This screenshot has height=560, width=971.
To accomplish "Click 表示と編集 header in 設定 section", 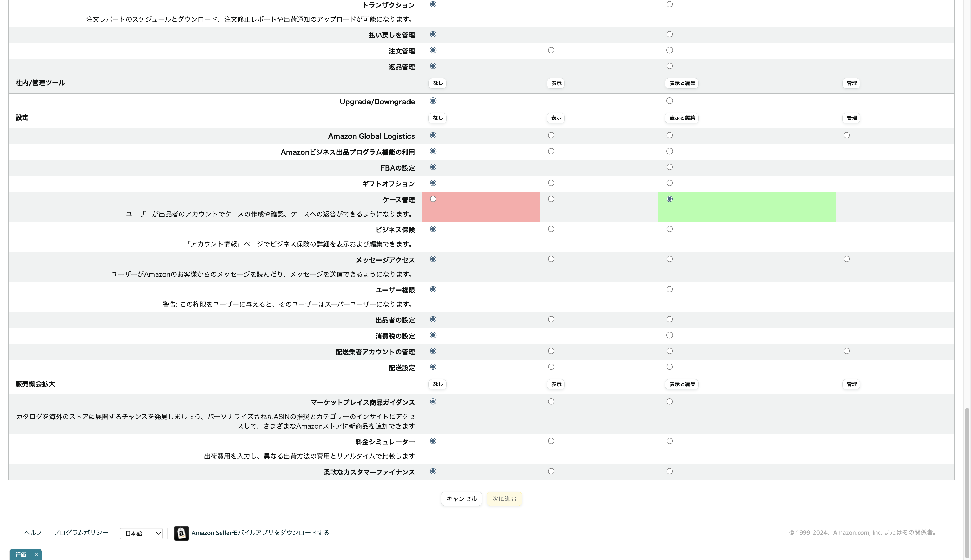I will (682, 118).
